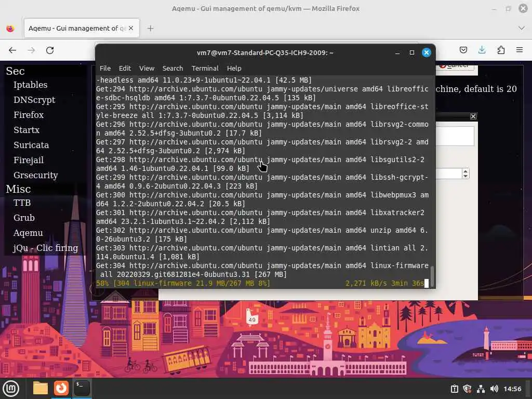This screenshot has width=532, height=399.
Task: Open terminal Help menu
Action: pyautogui.click(x=234, y=68)
